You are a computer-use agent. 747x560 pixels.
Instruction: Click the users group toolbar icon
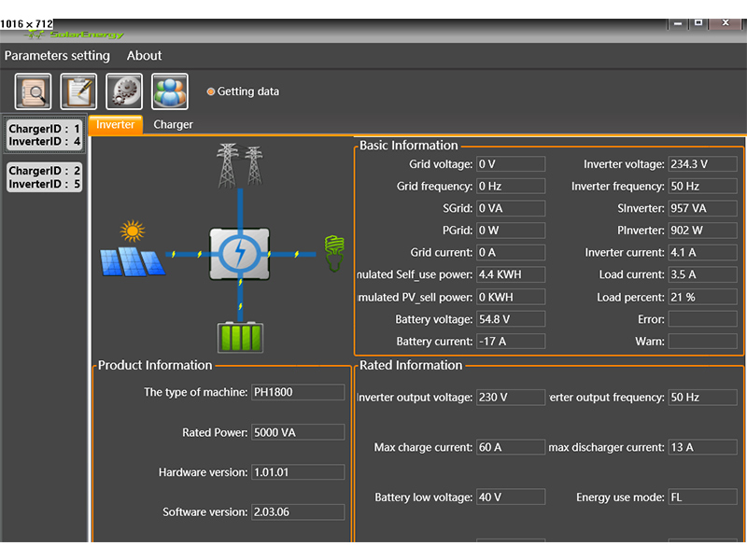coord(170,91)
